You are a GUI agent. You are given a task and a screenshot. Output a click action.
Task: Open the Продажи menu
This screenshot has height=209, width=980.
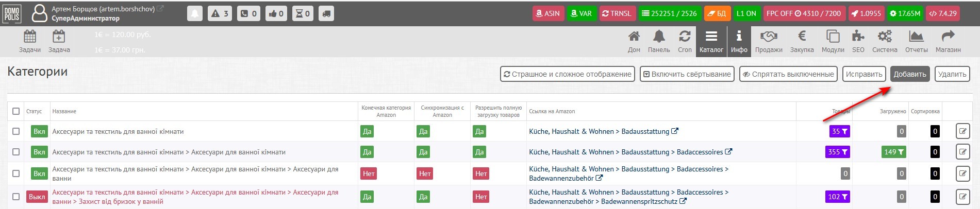(x=769, y=41)
